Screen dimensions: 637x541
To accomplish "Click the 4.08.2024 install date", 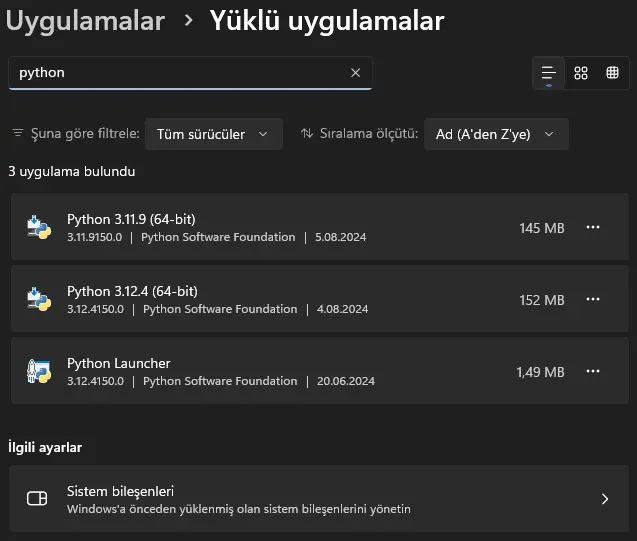I will 342,309.
